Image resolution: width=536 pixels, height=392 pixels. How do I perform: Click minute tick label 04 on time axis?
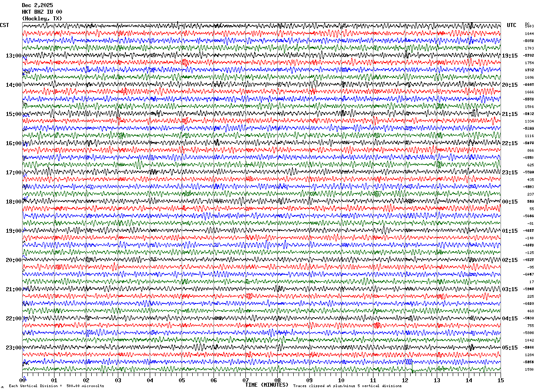(150, 380)
